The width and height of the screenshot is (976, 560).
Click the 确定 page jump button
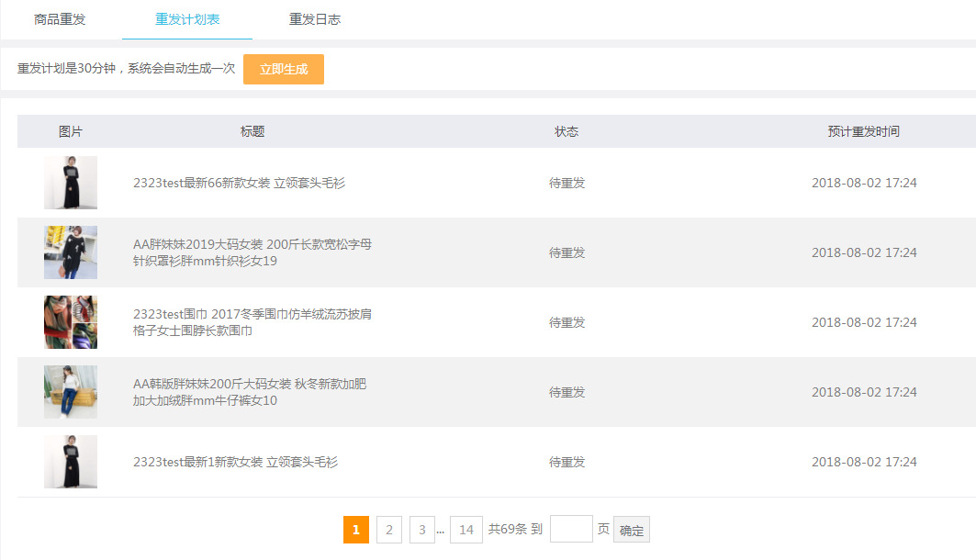pyautogui.click(x=632, y=530)
